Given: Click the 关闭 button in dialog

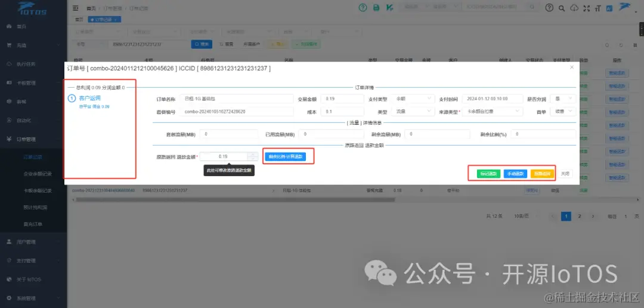Looking at the screenshot, I should [x=565, y=174].
